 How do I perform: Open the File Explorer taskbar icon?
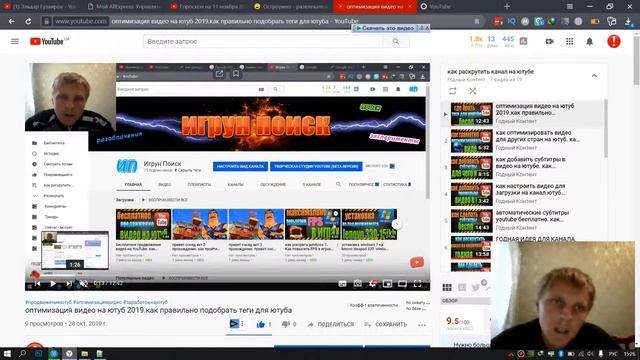84,353
